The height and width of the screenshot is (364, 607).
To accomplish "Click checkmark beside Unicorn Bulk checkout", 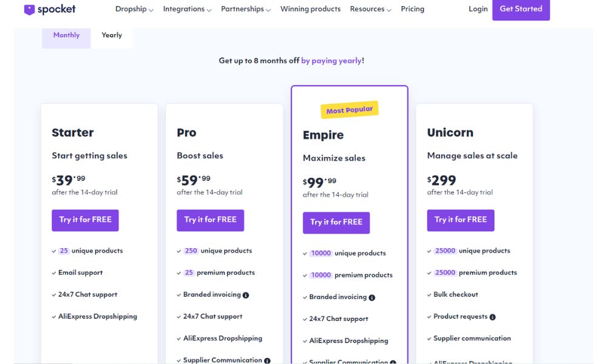I will click(x=429, y=295).
